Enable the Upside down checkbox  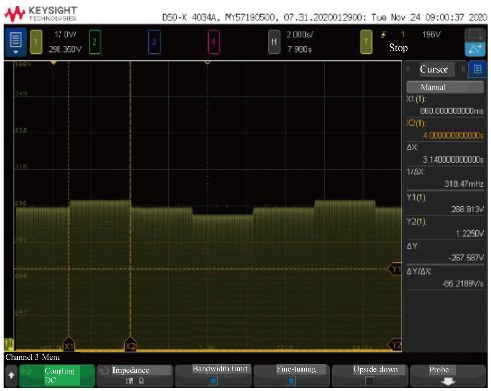click(369, 380)
